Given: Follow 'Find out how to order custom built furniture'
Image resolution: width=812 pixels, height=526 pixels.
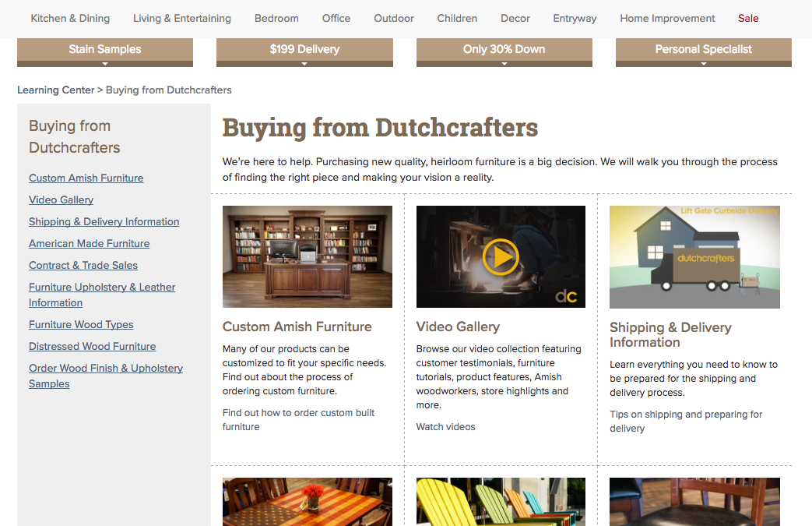Looking at the screenshot, I should point(298,420).
